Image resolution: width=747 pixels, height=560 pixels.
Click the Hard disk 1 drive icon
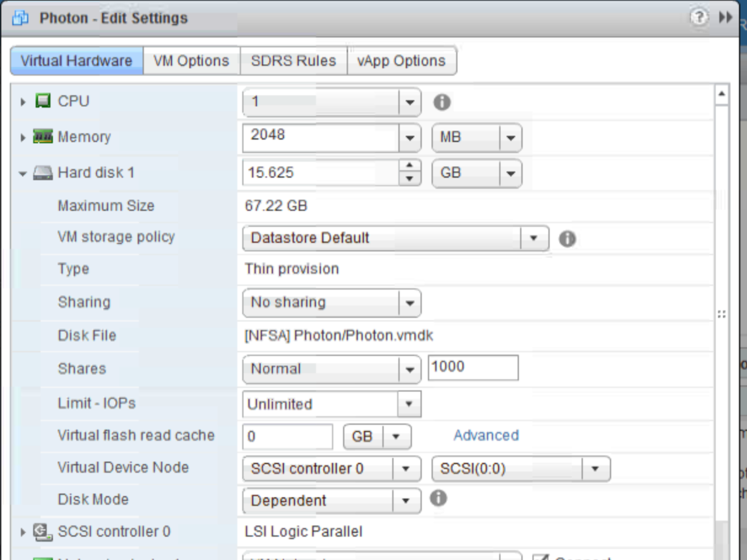click(x=42, y=173)
